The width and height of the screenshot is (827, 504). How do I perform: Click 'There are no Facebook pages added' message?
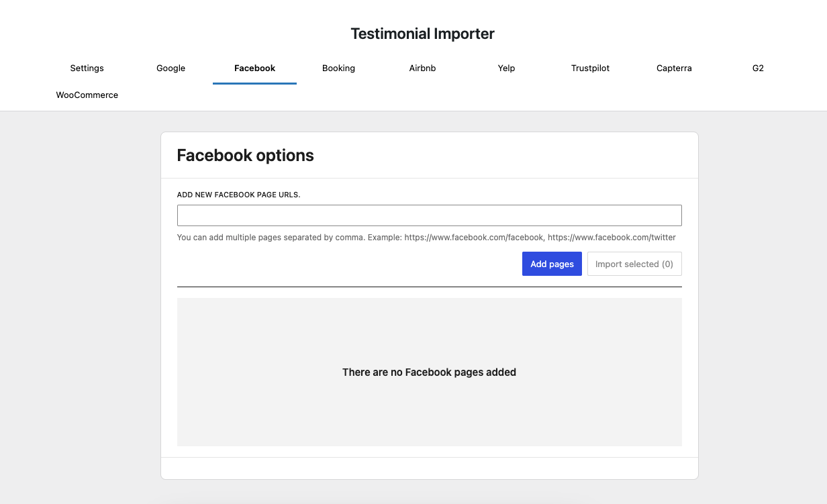tap(430, 372)
